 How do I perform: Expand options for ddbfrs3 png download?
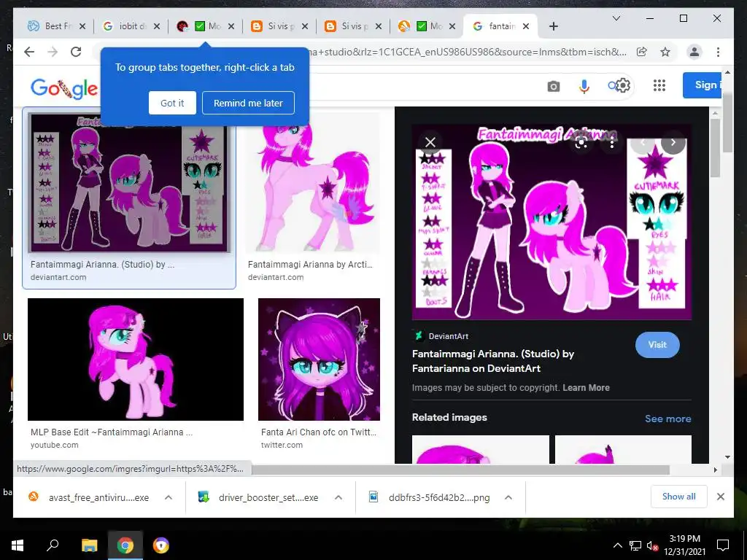coord(508,497)
